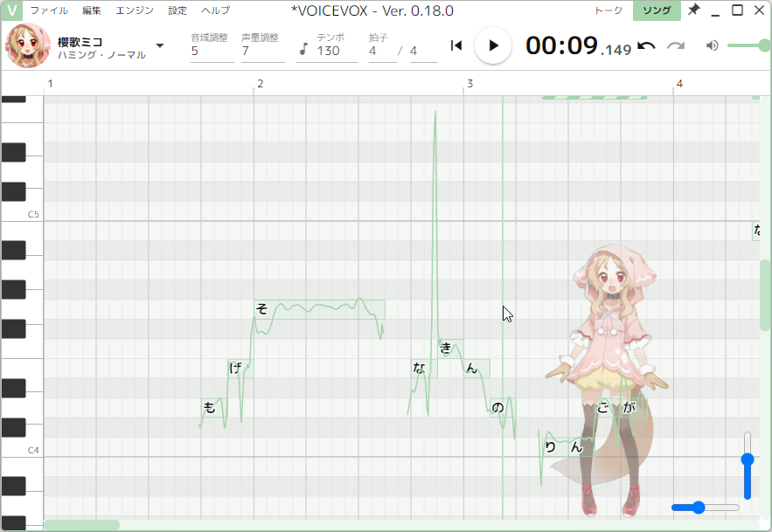Open the エンジン menu
The image size is (772, 532).
(135, 10)
